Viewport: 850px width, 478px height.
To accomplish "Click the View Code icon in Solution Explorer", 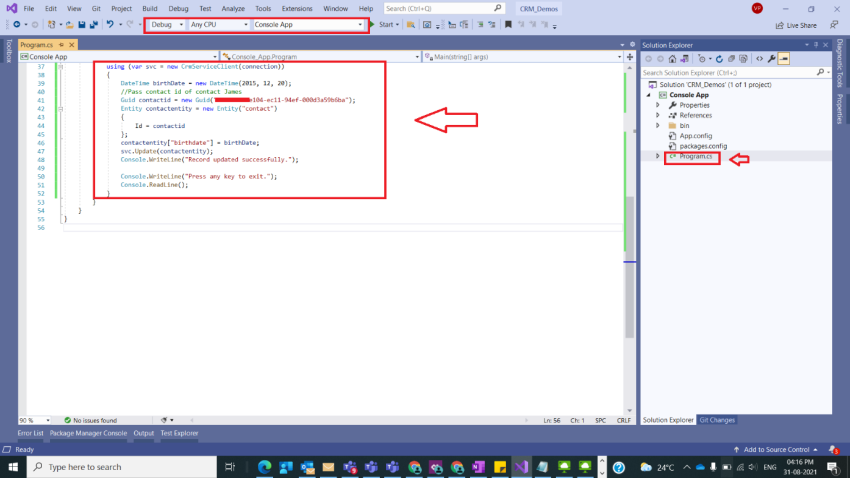I will point(759,59).
